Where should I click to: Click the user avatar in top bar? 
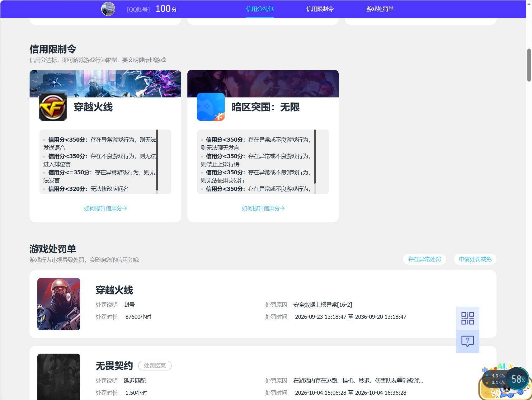pos(108,9)
